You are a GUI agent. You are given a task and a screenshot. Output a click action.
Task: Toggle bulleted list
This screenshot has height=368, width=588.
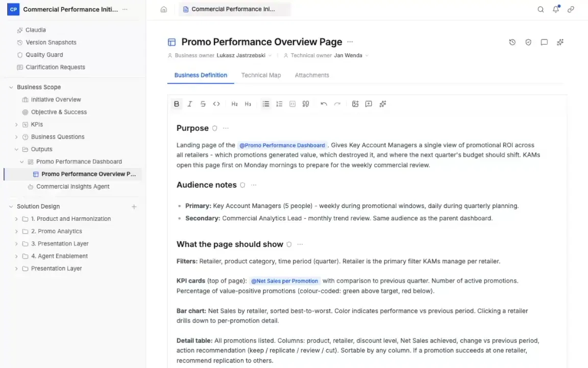tap(266, 104)
